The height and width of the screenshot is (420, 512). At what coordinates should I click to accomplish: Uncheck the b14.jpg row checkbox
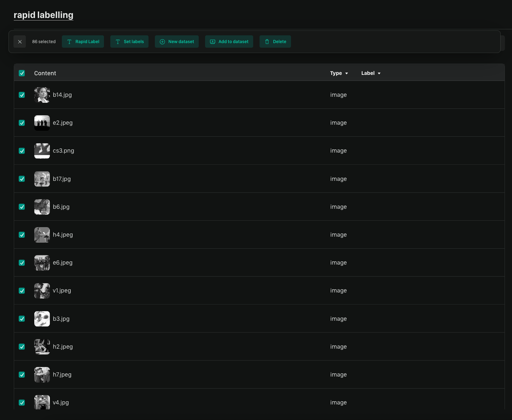pos(22,95)
